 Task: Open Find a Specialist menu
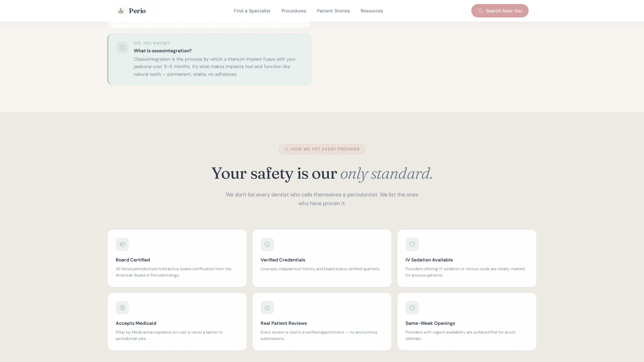pyautogui.click(x=252, y=11)
